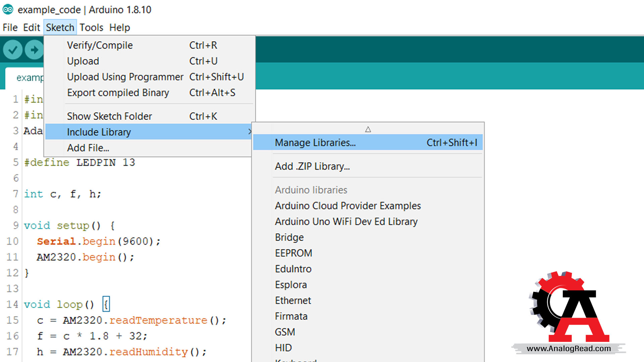
Task: Select the example_code sketch tab
Action: pyautogui.click(x=25, y=78)
